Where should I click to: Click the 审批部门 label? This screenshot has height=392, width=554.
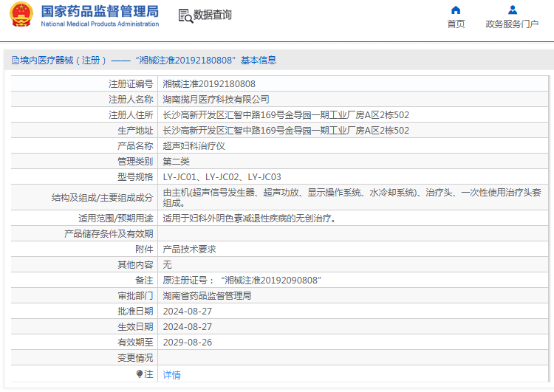(x=135, y=296)
